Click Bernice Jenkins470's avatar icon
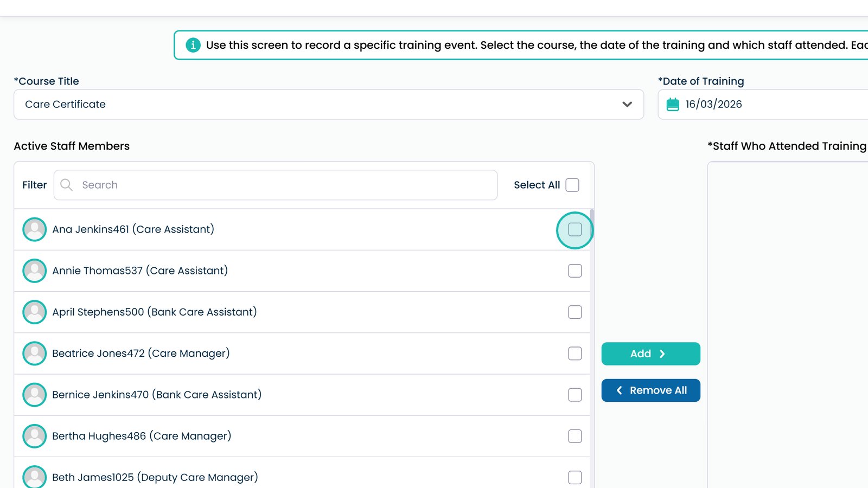 34,395
